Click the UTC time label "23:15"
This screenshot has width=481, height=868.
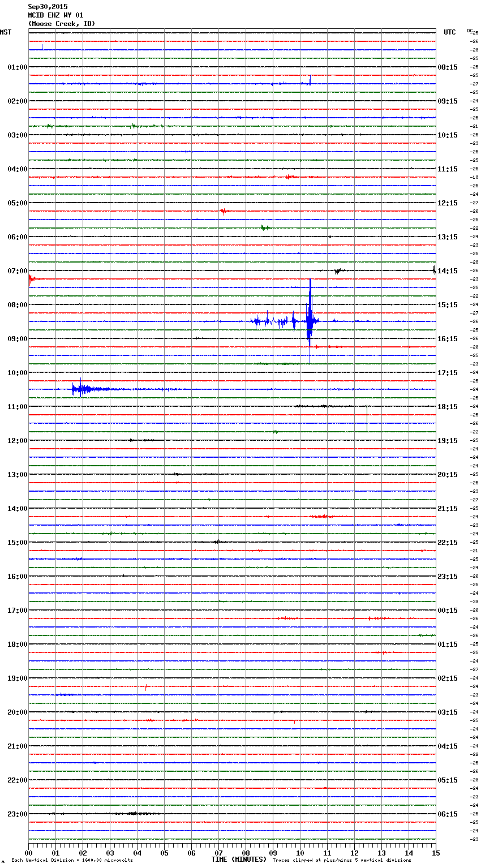click(448, 577)
